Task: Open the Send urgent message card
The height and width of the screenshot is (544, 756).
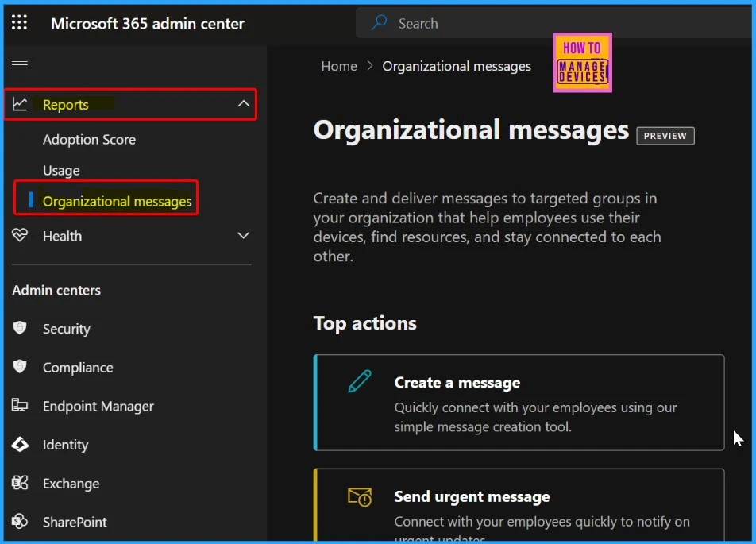Action: point(519,504)
